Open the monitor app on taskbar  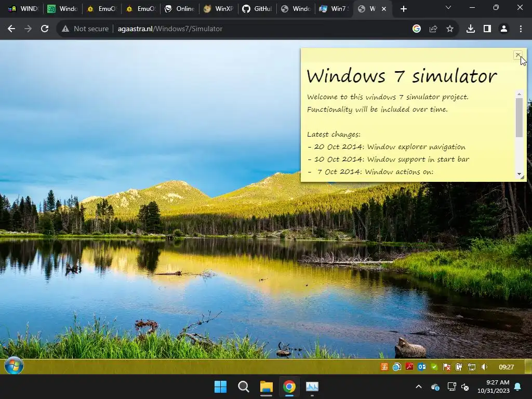click(312, 387)
